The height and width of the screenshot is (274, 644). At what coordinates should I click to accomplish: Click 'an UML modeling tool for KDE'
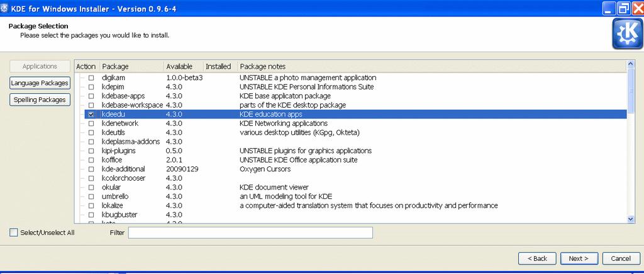pyautogui.click(x=286, y=197)
